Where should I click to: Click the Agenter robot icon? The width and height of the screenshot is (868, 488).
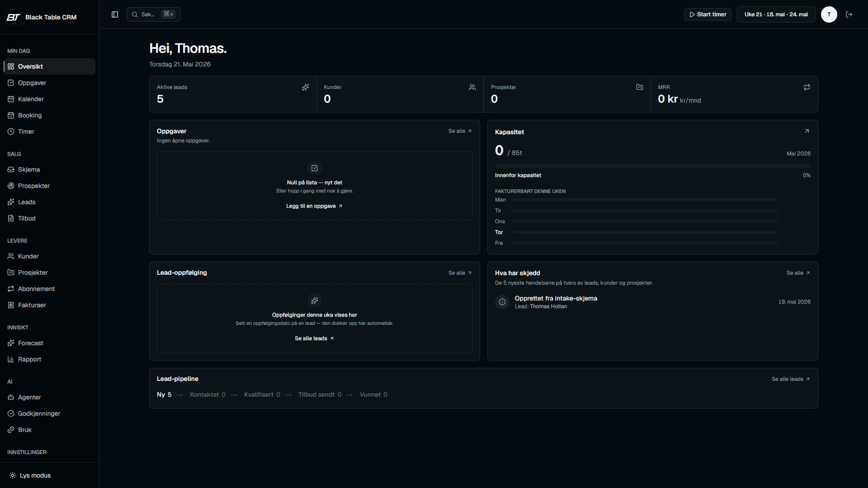[x=11, y=397]
